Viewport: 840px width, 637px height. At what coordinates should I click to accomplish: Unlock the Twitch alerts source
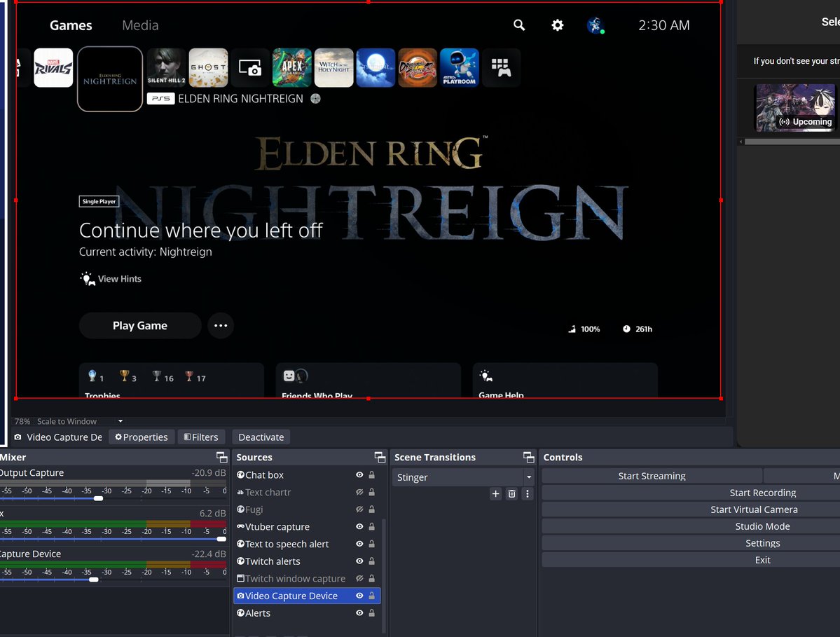point(372,561)
